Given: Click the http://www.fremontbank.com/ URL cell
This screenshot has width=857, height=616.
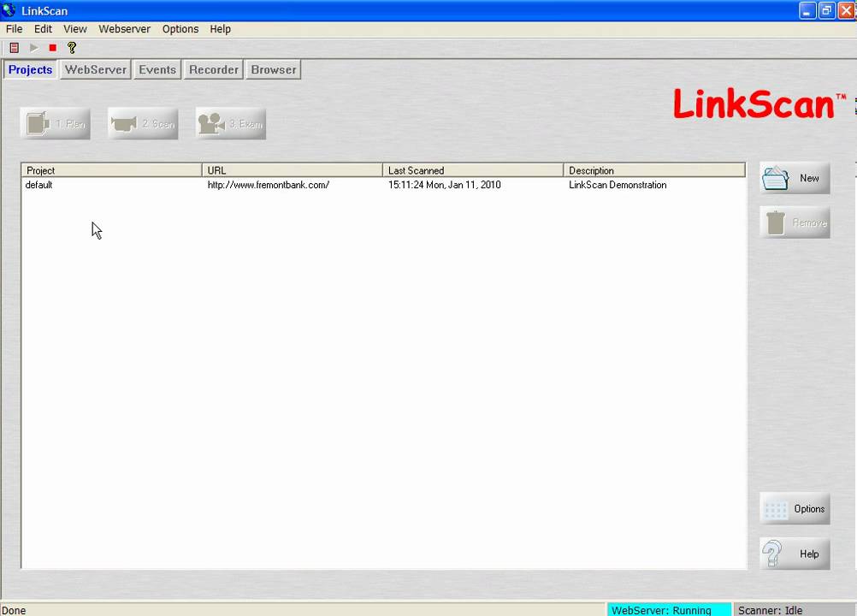Looking at the screenshot, I should click(269, 186).
